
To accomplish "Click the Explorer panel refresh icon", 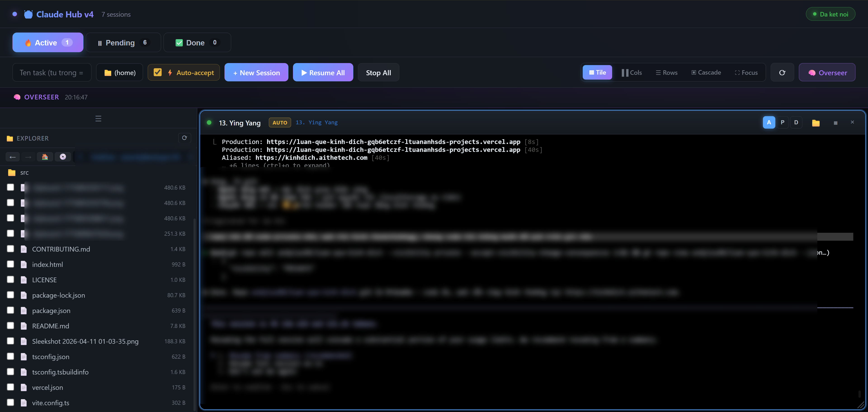I will pyautogui.click(x=184, y=138).
